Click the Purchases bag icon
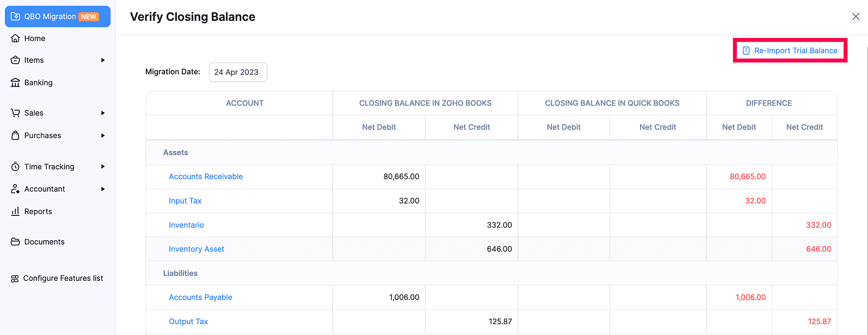This screenshot has width=868, height=335. [x=15, y=135]
